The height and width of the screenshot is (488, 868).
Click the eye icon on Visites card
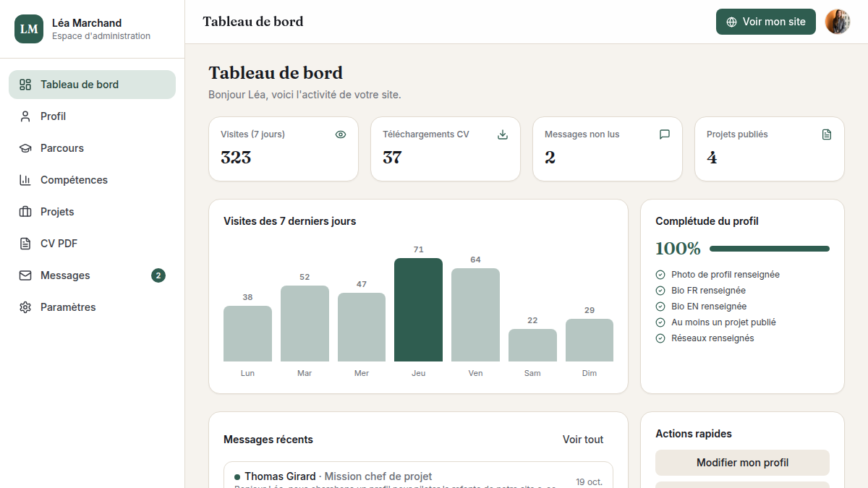(x=341, y=134)
